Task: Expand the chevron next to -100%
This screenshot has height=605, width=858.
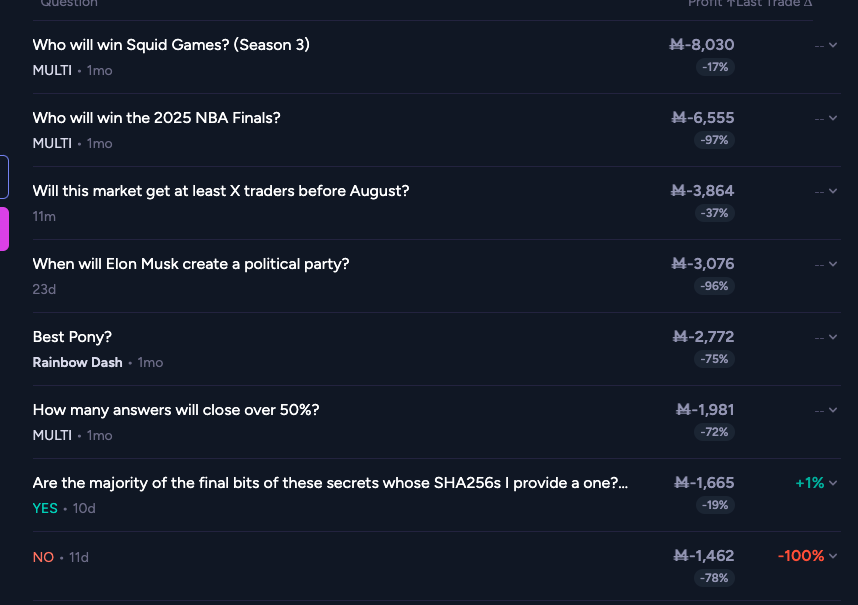Action: coord(833,556)
